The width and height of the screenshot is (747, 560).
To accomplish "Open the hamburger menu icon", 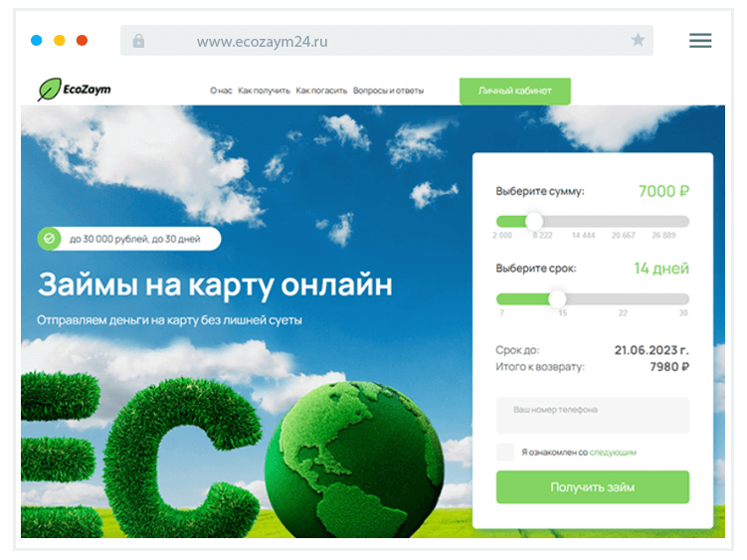I will coord(700,41).
